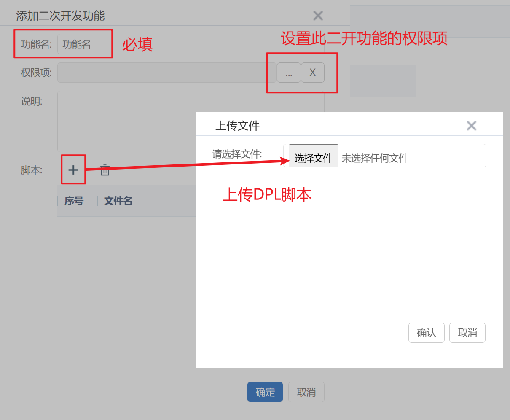This screenshot has width=510, height=420.
Task: Click the 说明 label
Action: click(32, 101)
